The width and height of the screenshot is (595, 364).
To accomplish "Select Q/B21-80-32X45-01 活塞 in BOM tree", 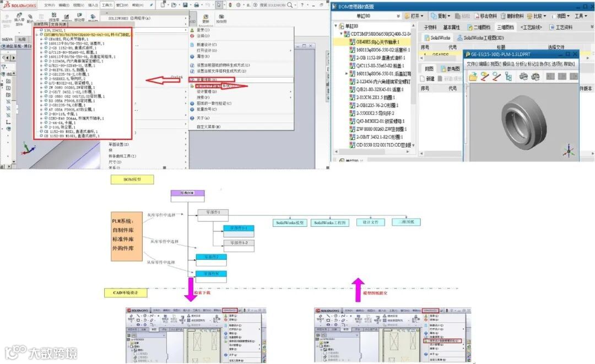I will point(377,89).
